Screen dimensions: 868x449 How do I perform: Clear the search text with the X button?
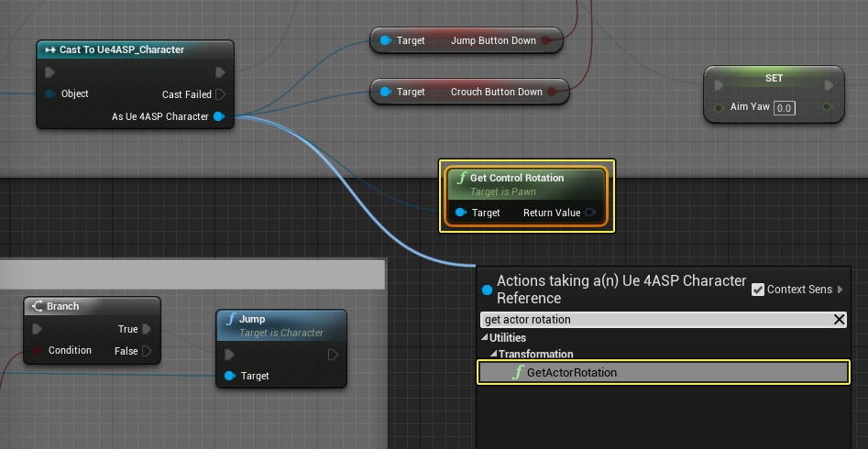pyautogui.click(x=840, y=320)
